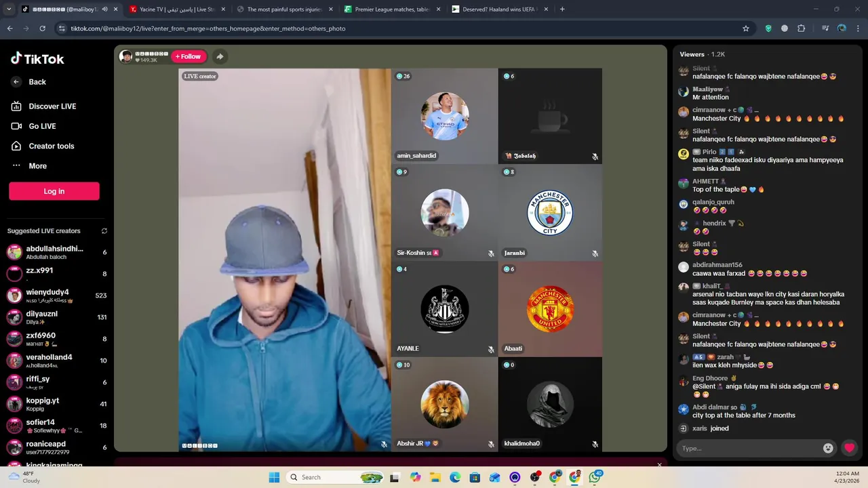Click Sir-Koshin's muted microphone icon

(x=491, y=253)
